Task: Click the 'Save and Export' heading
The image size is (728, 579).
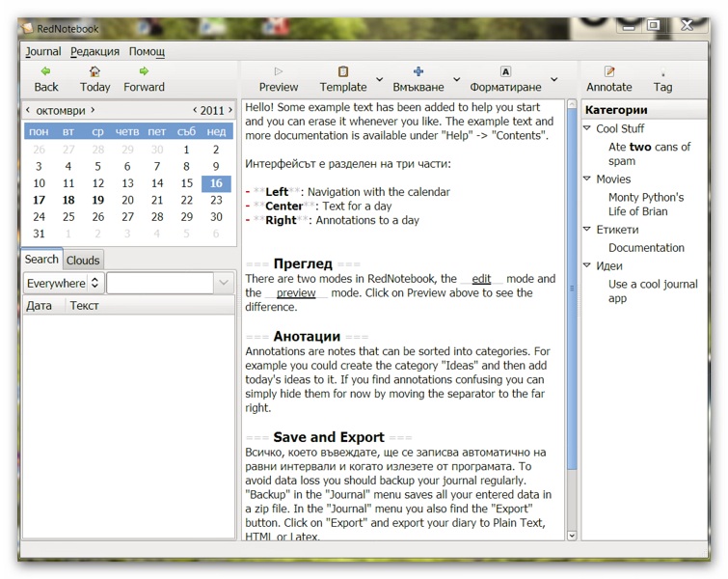Action: coord(329,437)
